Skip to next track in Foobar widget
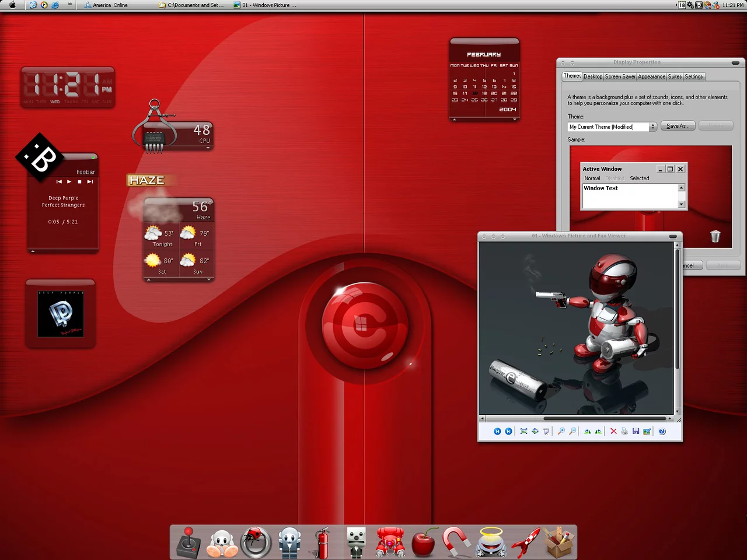 (90, 182)
